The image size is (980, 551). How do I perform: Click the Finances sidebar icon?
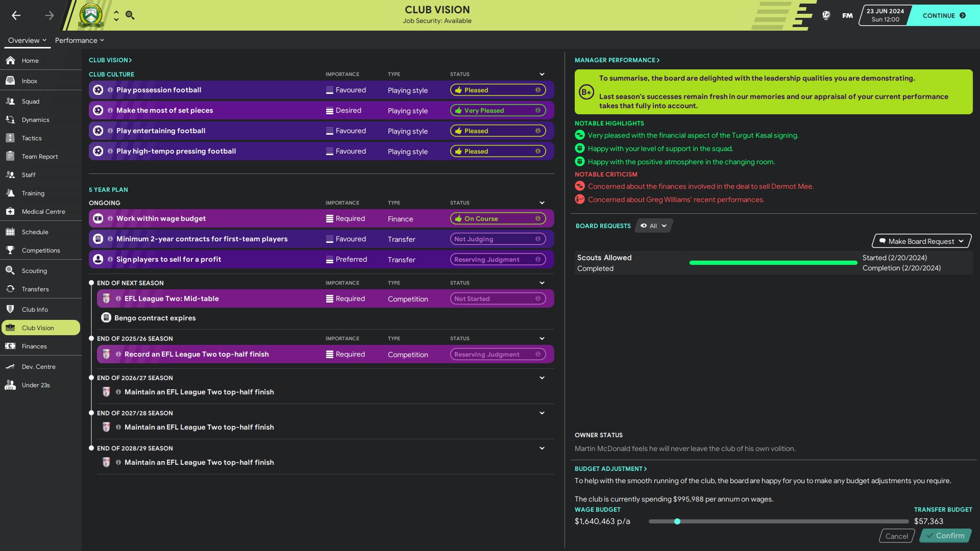[10, 346]
